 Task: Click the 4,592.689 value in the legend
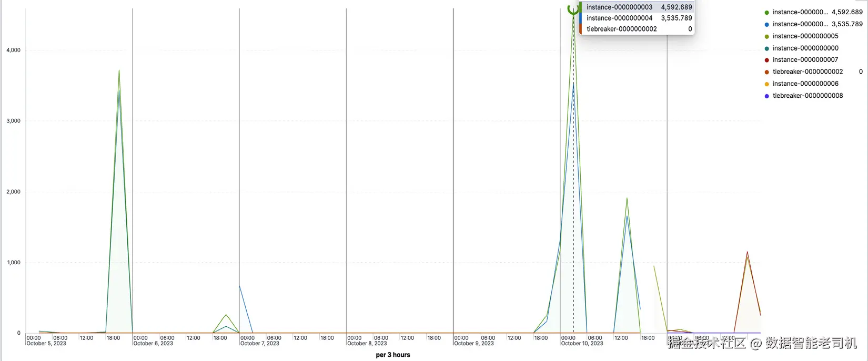pos(847,12)
